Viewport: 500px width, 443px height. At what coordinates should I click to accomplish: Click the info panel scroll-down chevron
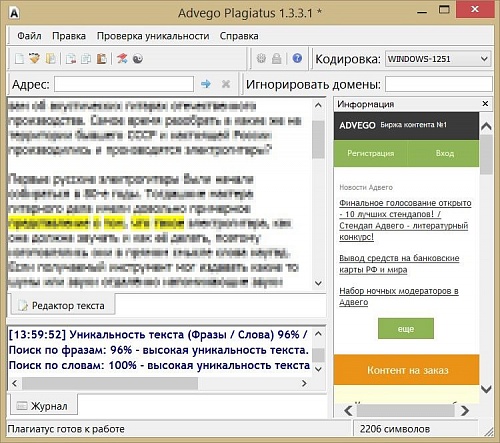coord(486,389)
